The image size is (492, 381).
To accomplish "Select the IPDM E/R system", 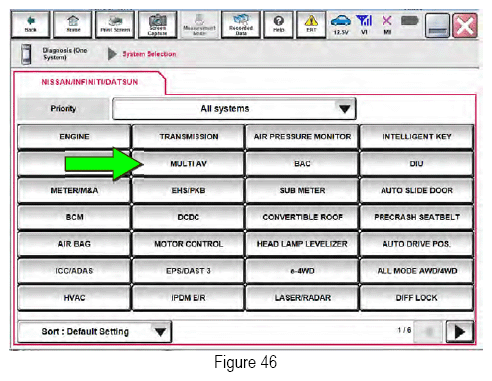I will [x=188, y=298].
